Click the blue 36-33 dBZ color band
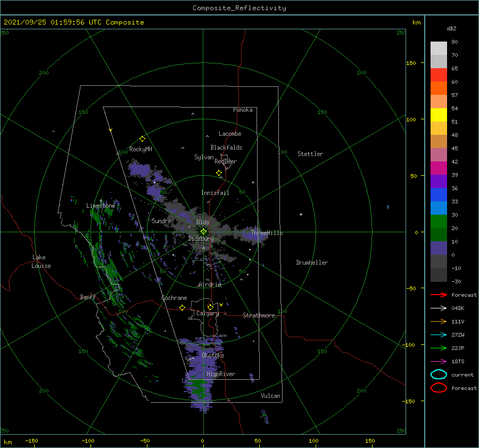The height and width of the screenshot is (448, 479). [x=439, y=195]
